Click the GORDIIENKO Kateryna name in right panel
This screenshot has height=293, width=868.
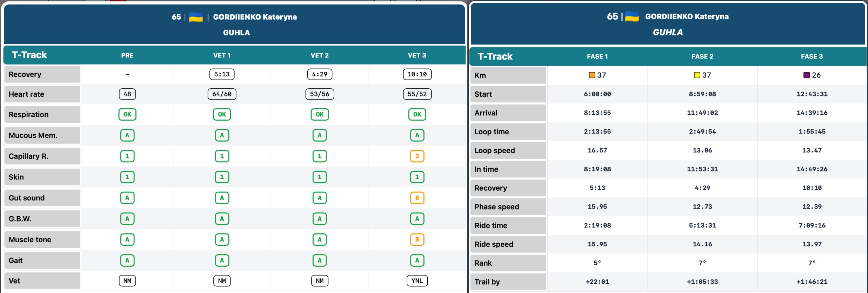687,16
